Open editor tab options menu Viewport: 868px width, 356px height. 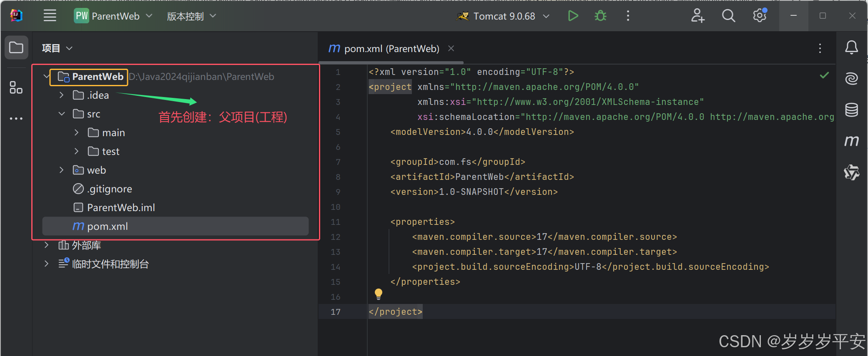(x=820, y=48)
